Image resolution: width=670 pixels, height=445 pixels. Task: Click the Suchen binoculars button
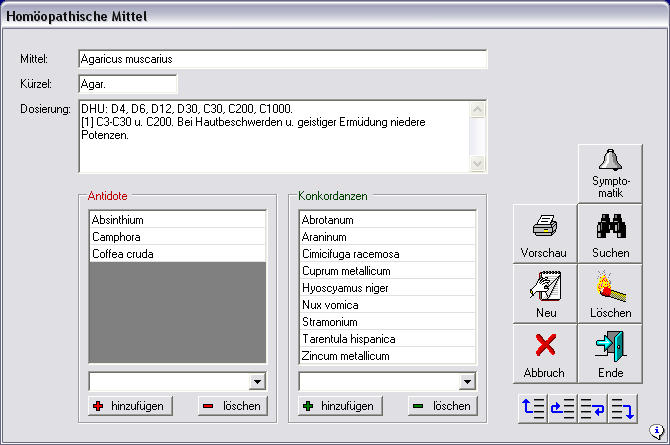(609, 234)
